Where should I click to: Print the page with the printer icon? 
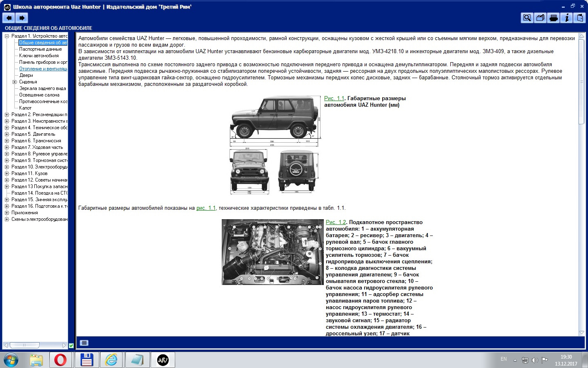(553, 18)
